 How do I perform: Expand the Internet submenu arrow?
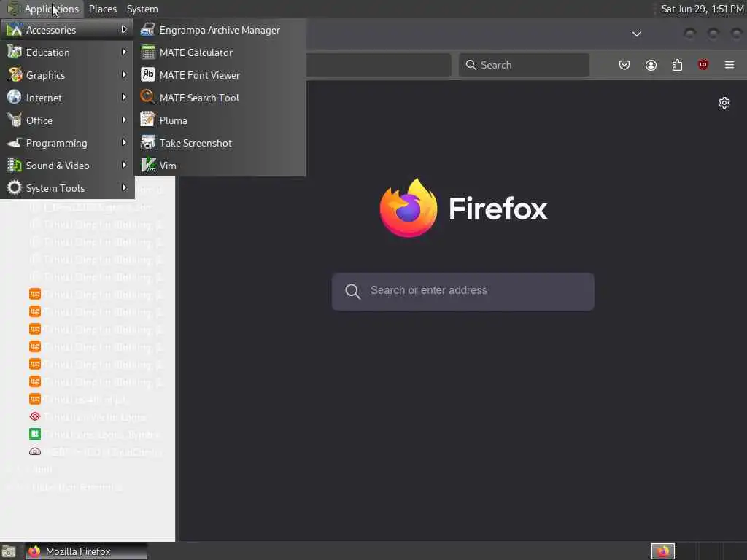pyautogui.click(x=124, y=97)
